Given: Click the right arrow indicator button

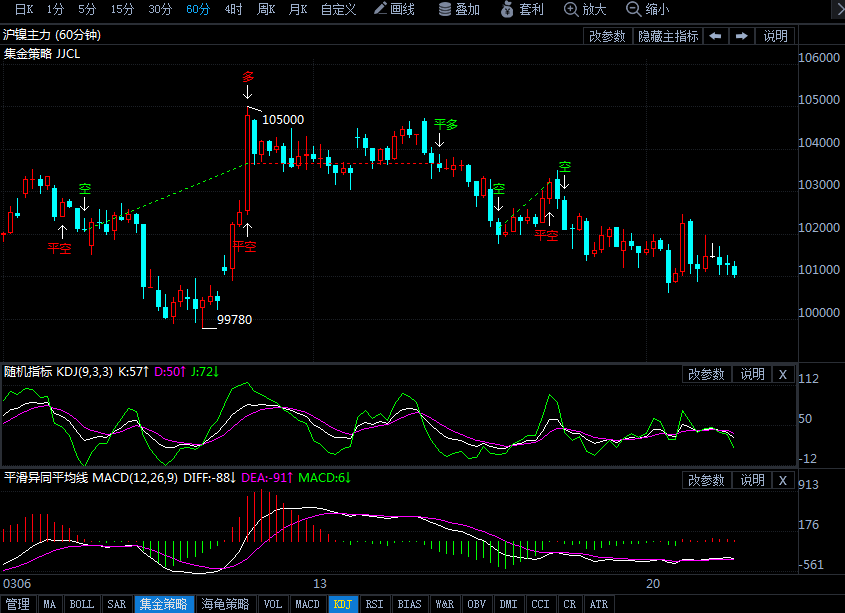Looking at the screenshot, I should click(741, 36).
